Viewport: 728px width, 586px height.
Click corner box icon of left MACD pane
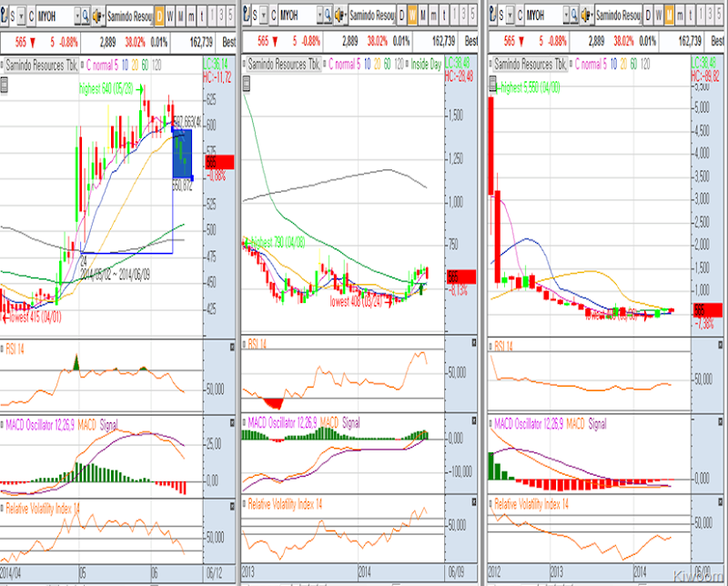pos(232,422)
